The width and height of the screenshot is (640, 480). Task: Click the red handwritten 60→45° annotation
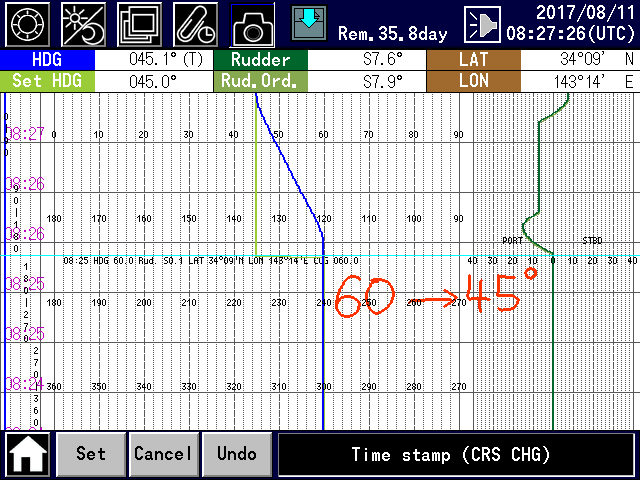428,294
